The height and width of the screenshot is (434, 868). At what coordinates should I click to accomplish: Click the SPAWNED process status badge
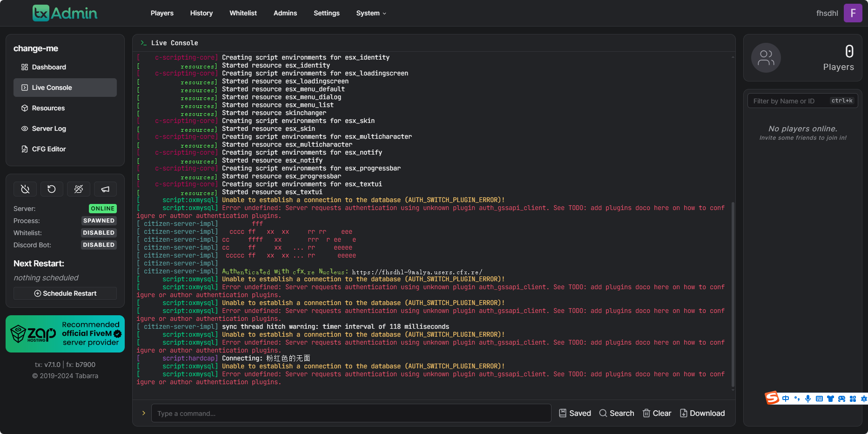coord(99,221)
